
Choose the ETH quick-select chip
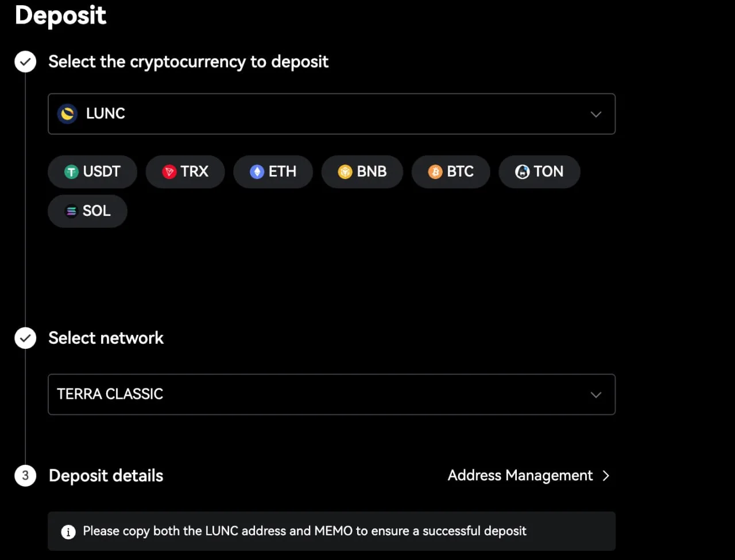pyautogui.click(x=273, y=172)
